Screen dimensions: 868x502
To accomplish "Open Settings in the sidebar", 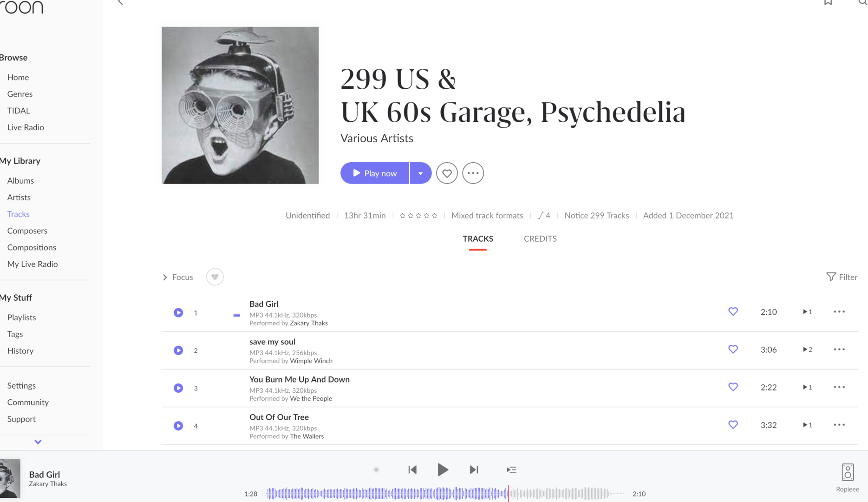I will click(21, 386).
